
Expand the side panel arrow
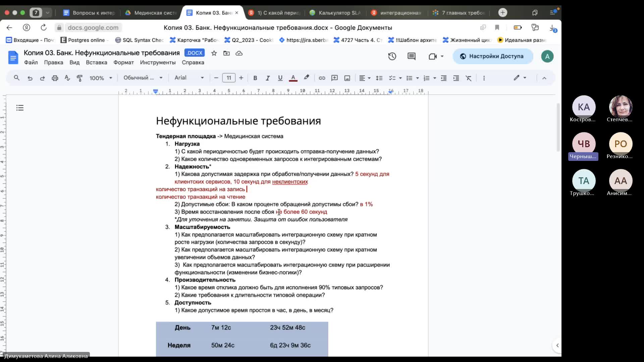pyautogui.click(x=557, y=345)
